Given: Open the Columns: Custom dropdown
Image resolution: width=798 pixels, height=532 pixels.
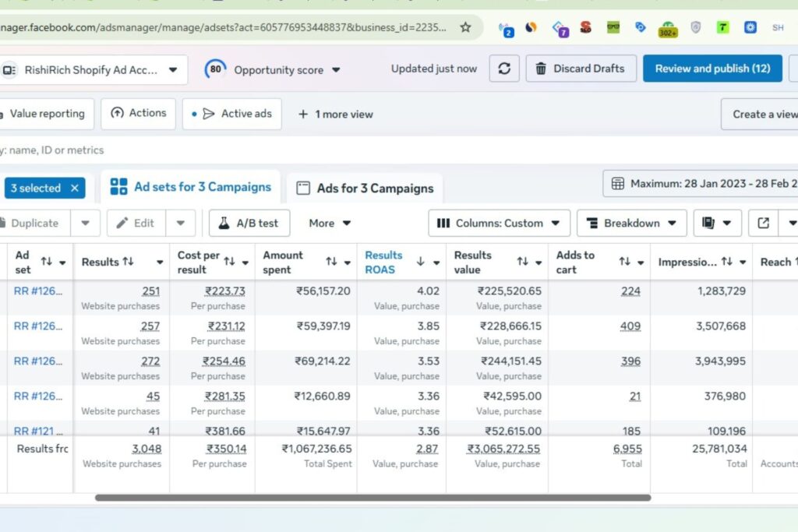Looking at the screenshot, I should pos(499,224).
